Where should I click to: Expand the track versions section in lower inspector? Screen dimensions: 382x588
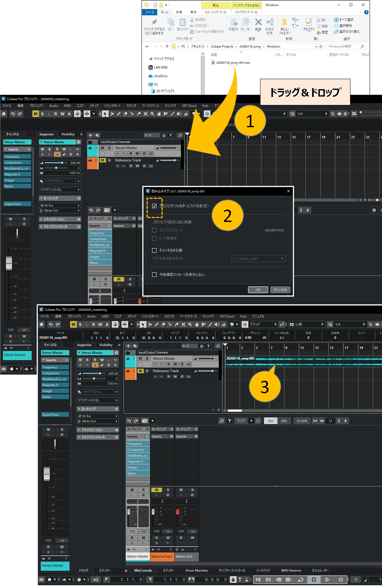click(x=92, y=430)
